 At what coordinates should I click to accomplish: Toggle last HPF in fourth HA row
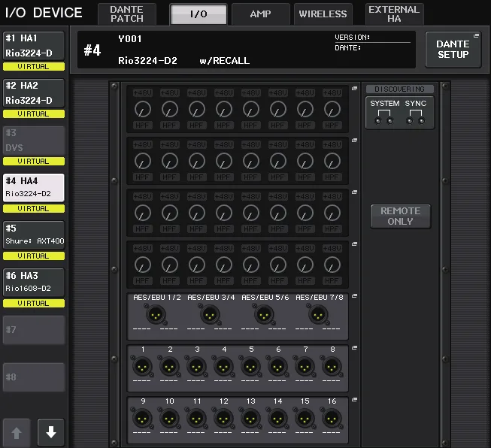pyautogui.click(x=332, y=281)
